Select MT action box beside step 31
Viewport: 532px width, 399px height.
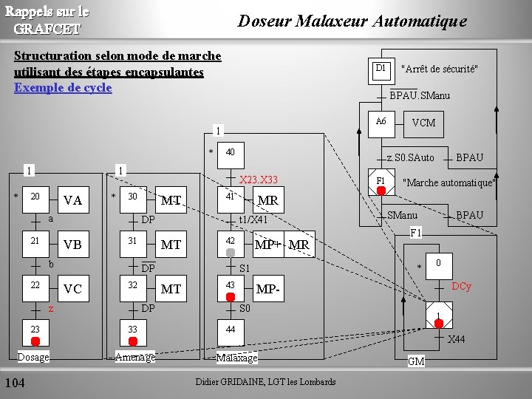171,244
